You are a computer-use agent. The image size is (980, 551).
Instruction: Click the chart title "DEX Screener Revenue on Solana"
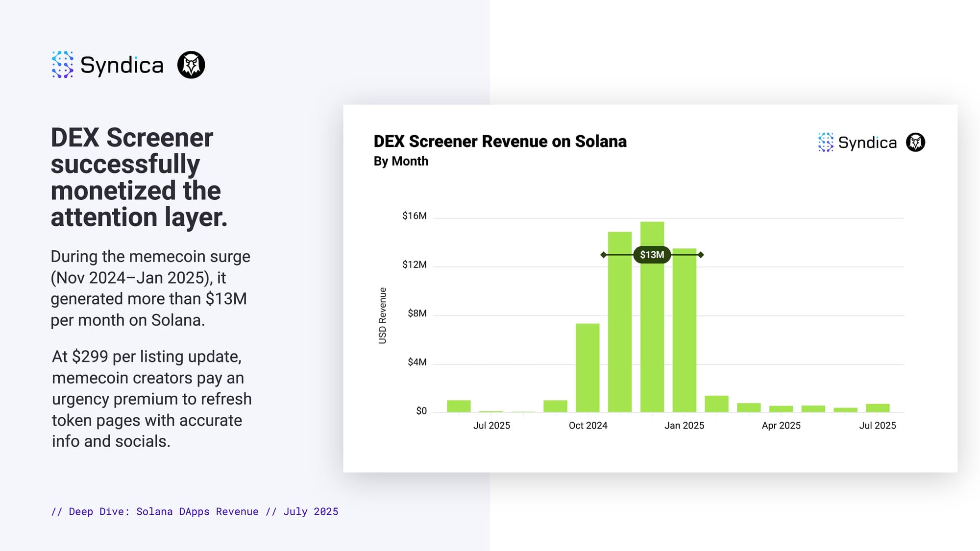[500, 141]
